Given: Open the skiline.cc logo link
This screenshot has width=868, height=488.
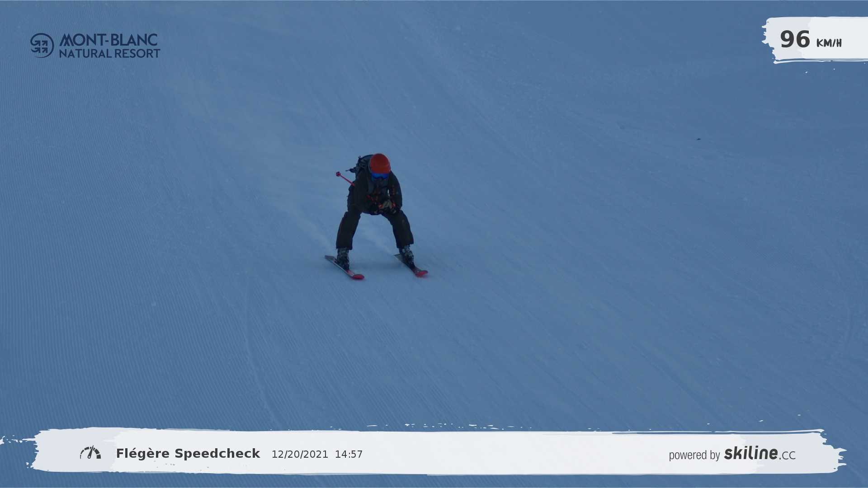Looking at the screenshot, I should (759, 453).
